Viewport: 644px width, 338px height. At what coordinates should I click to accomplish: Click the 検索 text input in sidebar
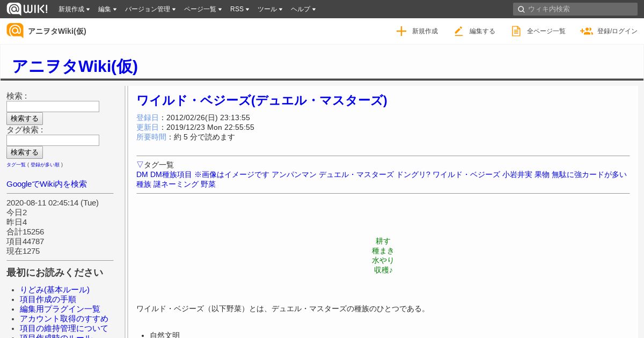tap(53, 106)
